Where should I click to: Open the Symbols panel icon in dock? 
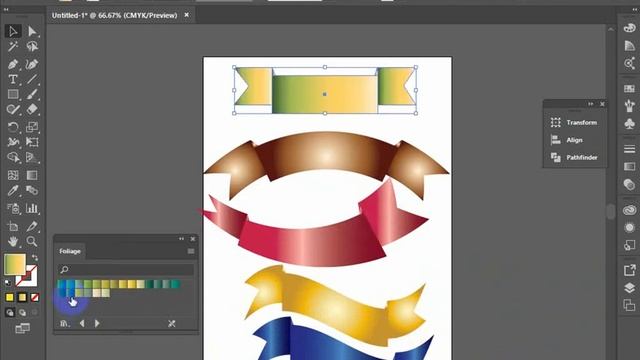tap(629, 123)
